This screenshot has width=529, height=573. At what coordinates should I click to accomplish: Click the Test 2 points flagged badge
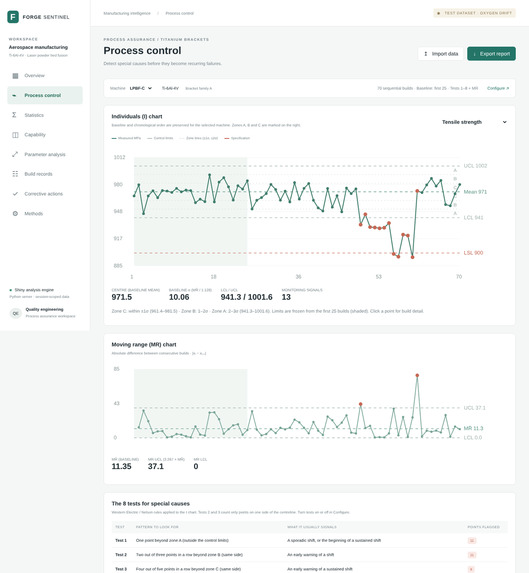pos(472,555)
